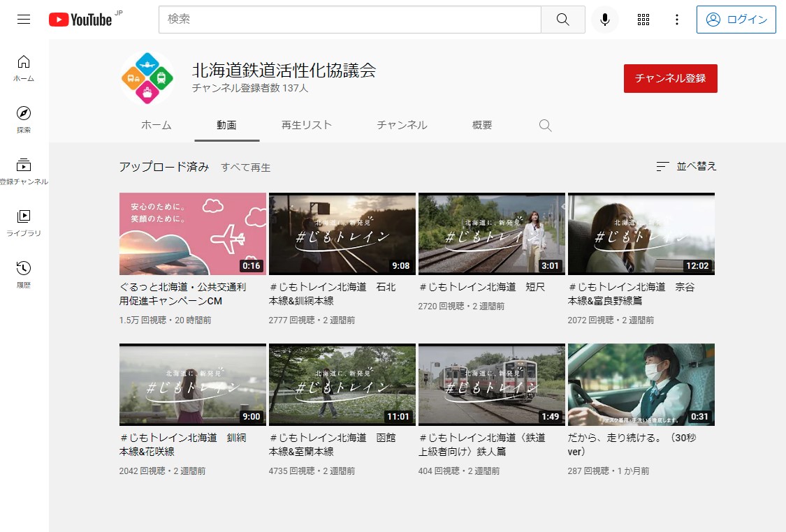Viewport: 786px width, 532px height.
Task: Play the 9:08 じもトレイン thumbnail
Action: [x=342, y=234]
